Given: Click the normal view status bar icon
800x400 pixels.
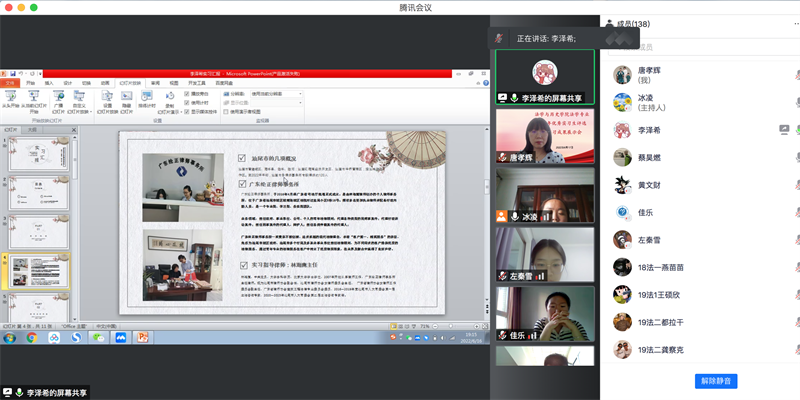Looking at the screenshot, I should point(394,327).
